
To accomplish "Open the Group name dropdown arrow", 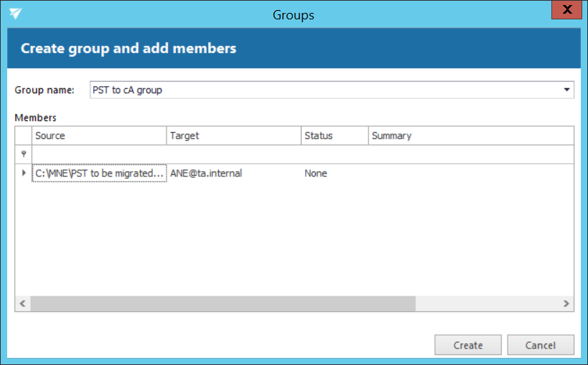I will click(566, 90).
